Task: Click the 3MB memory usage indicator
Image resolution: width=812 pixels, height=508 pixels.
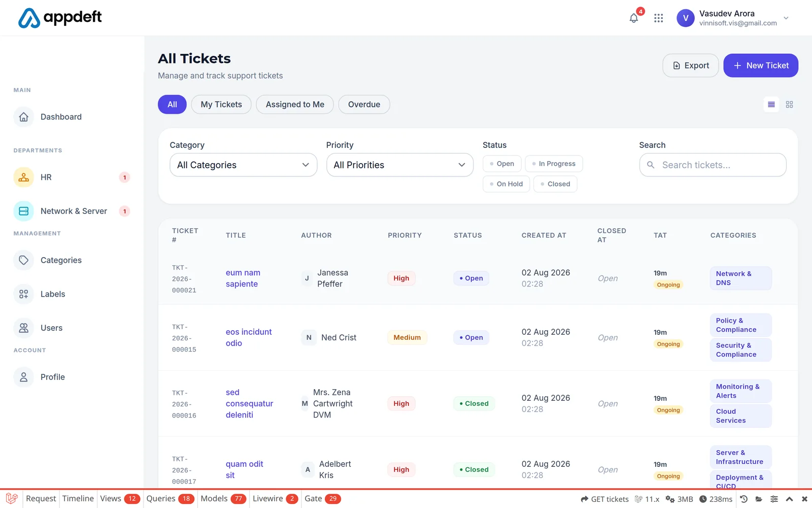Action: tap(680, 499)
